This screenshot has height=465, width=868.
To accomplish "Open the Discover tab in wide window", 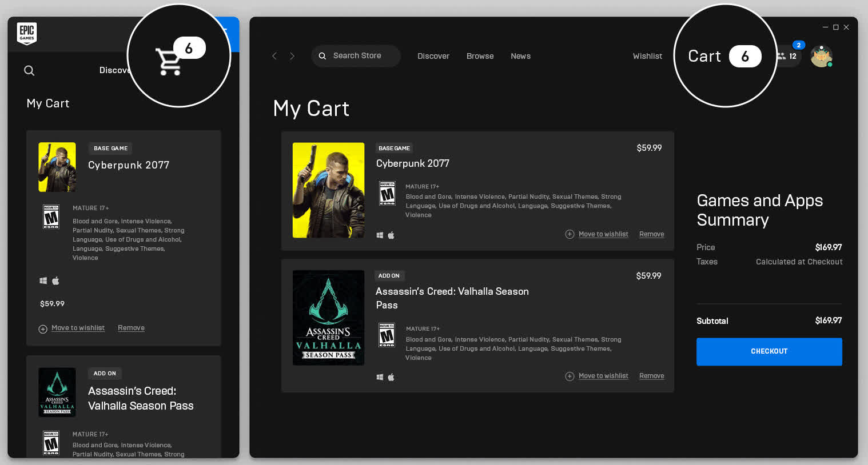I will [433, 56].
